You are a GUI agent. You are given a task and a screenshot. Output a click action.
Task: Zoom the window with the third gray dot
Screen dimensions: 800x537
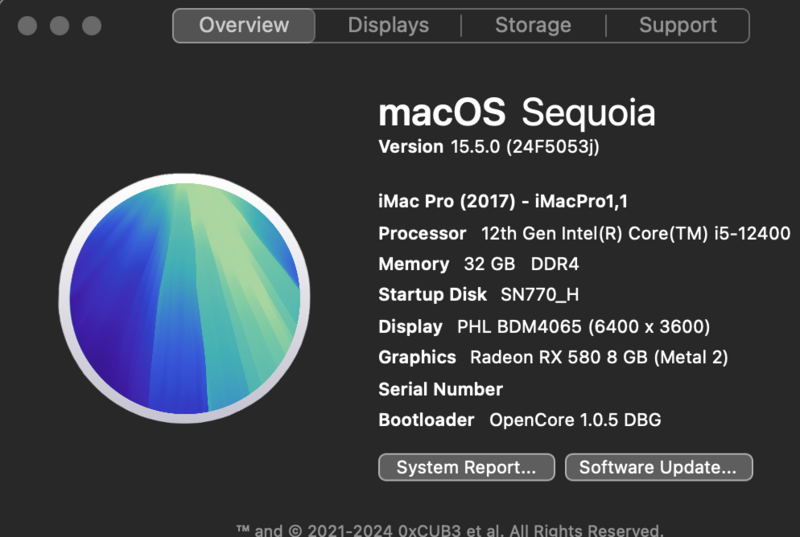pyautogui.click(x=92, y=25)
